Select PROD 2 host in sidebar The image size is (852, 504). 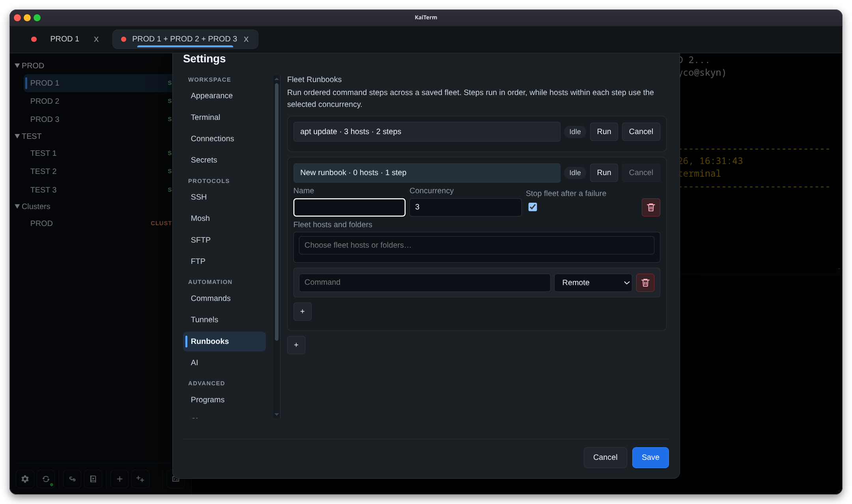(98, 101)
